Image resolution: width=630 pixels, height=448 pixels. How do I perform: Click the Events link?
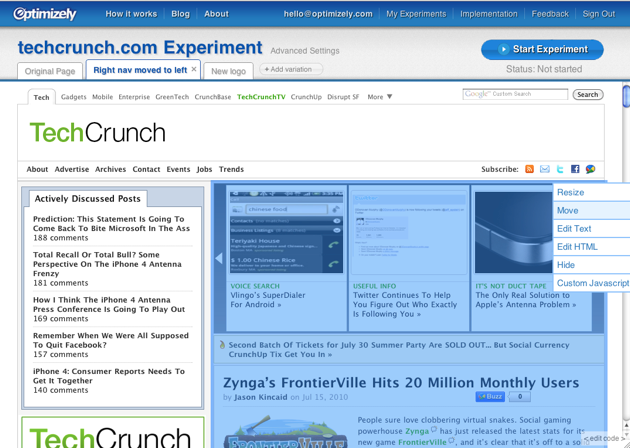(178, 169)
